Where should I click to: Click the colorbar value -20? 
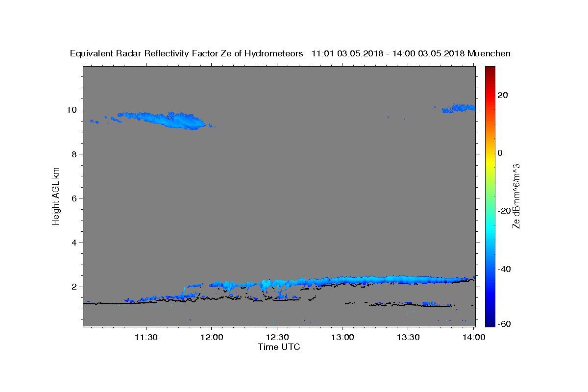coord(504,211)
